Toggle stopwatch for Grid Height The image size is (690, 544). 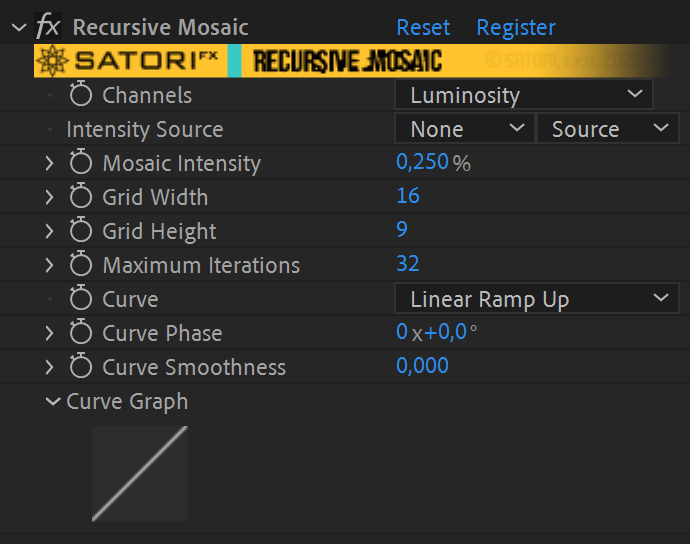(x=81, y=229)
